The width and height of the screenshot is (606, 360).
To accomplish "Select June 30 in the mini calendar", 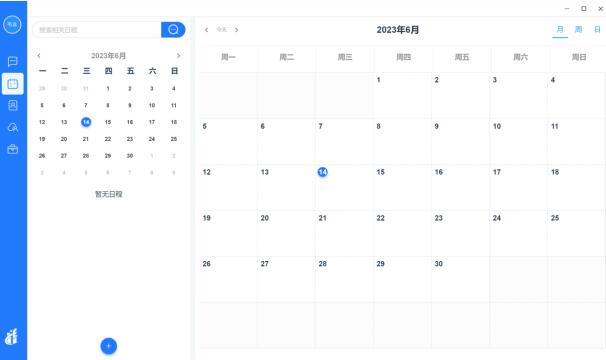I will pyautogui.click(x=130, y=156).
